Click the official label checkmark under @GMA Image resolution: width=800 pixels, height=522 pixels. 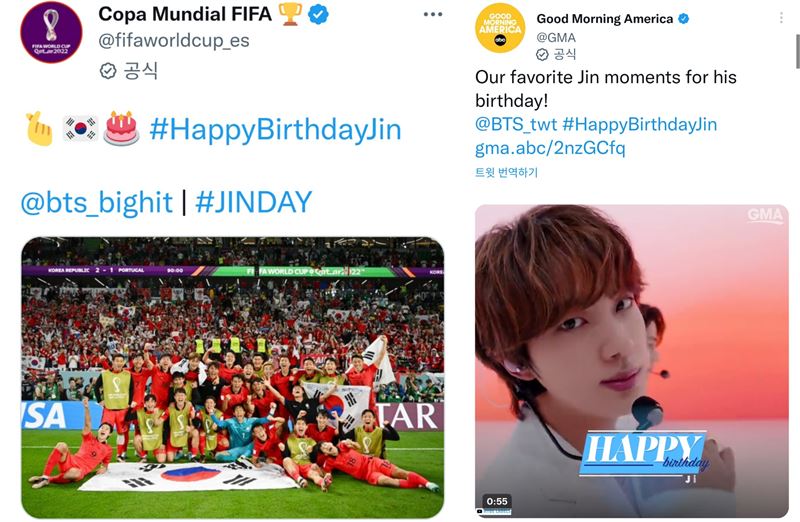click(542, 54)
